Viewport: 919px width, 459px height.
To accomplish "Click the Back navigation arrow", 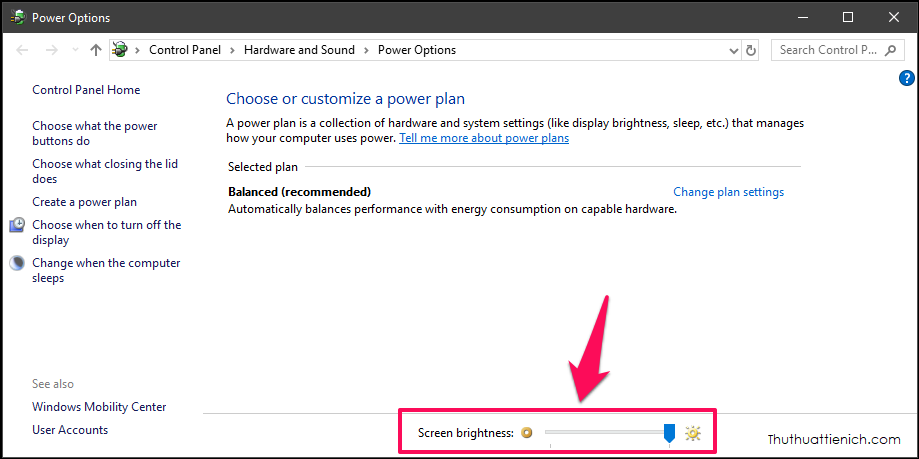I will pos(23,50).
